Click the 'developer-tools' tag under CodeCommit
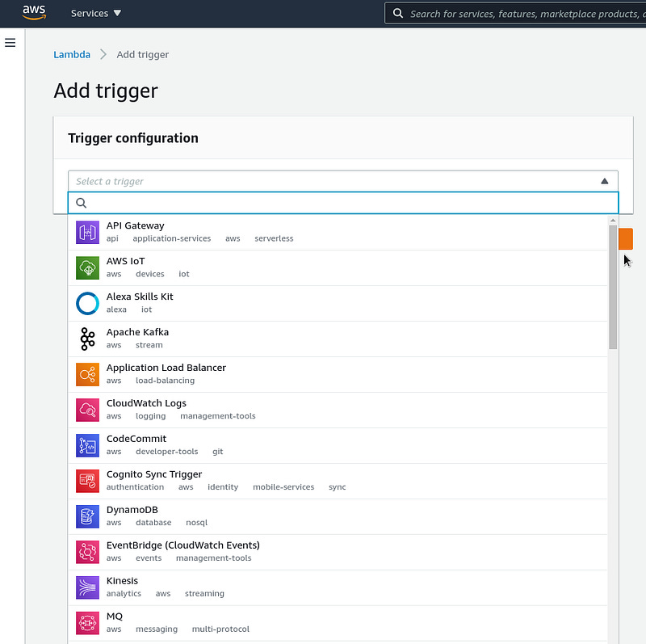The height and width of the screenshot is (644, 646). (167, 452)
